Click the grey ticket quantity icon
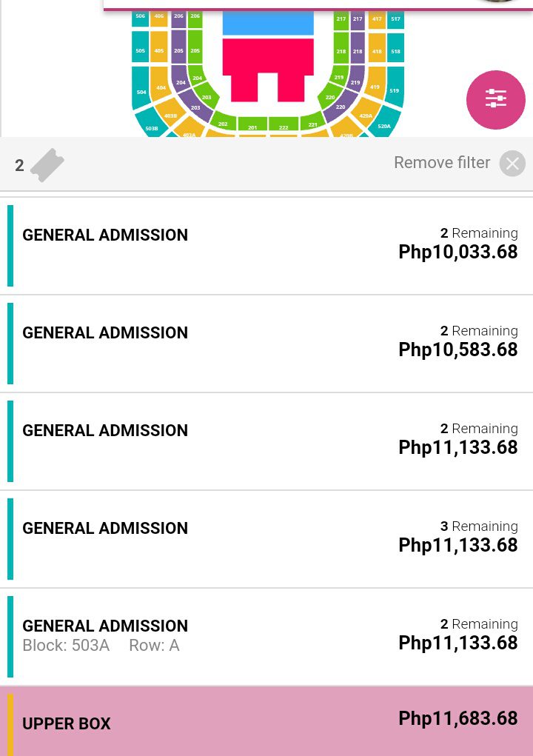Viewport: 533px width, 756px height. pos(47,165)
